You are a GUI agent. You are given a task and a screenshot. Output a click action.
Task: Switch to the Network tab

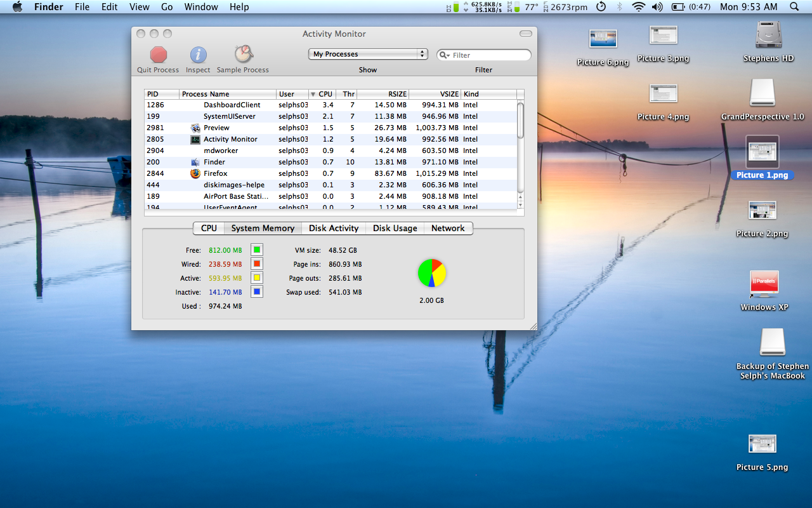tap(448, 229)
